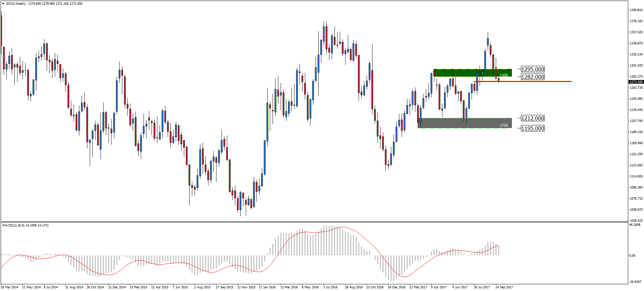Click the 27 Sep 2015 date label
644x291 pixels.
(225, 287)
